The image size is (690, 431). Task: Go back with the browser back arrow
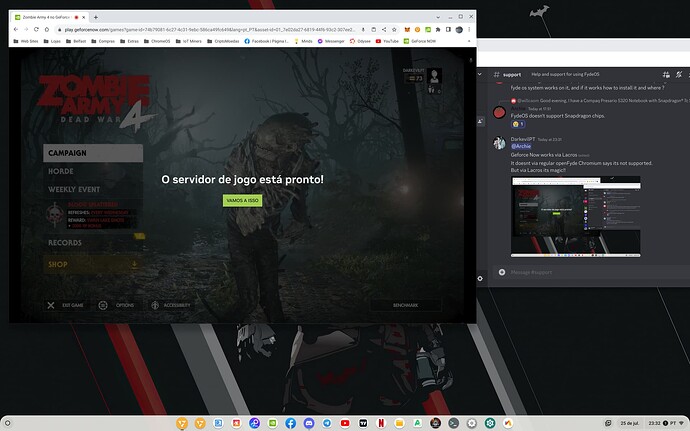(16, 29)
